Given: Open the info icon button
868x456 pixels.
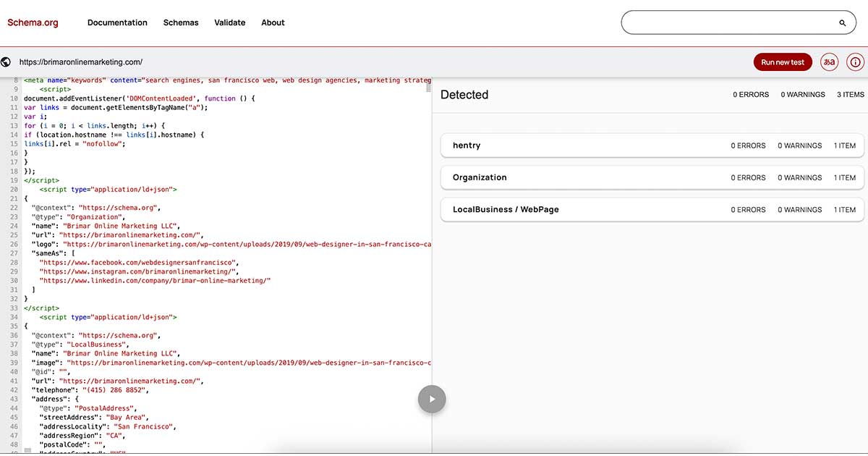Looking at the screenshot, I should click(x=855, y=62).
